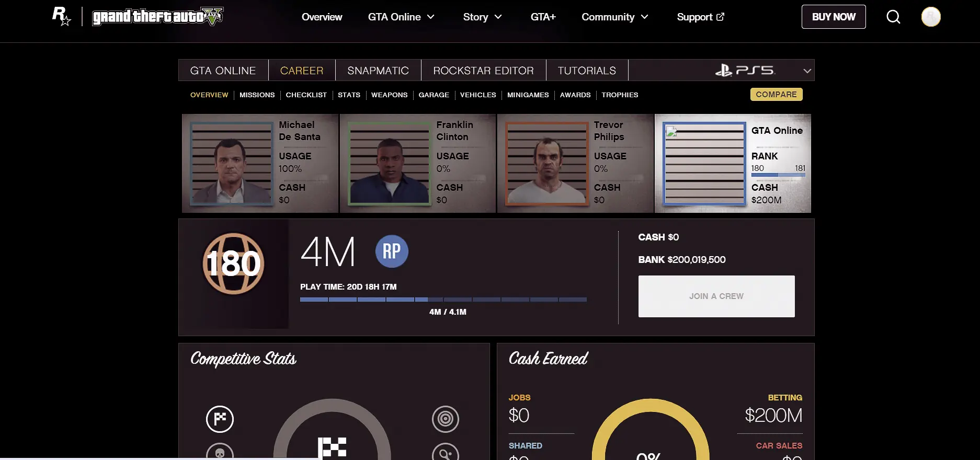Click the "BANK $200,019,500" text
The width and height of the screenshot is (980, 460).
(682, 260)
